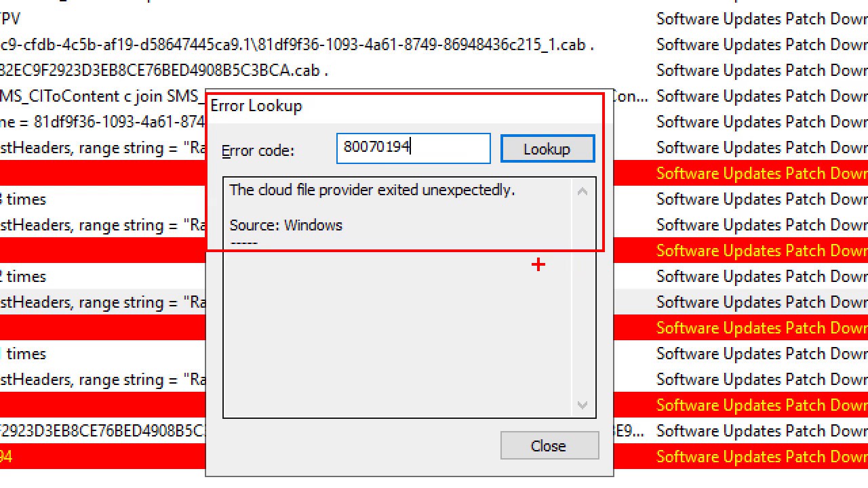Screen dimensions: 868x488
Task: Select the red row ending in 94
Action: [x=68, y=456]
